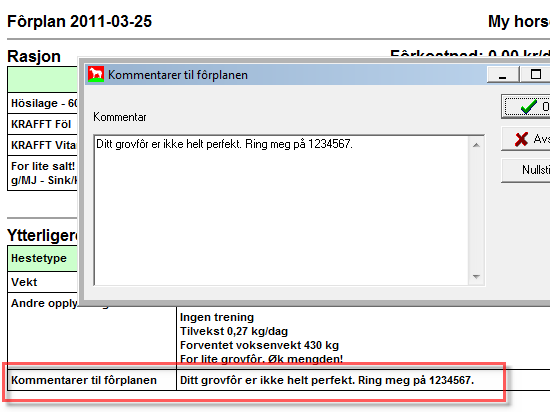Minimize the Kommentarer til fôrplanen dialog
The height and width of the screenshot is (412, 550).
click(x=503, y=75)
